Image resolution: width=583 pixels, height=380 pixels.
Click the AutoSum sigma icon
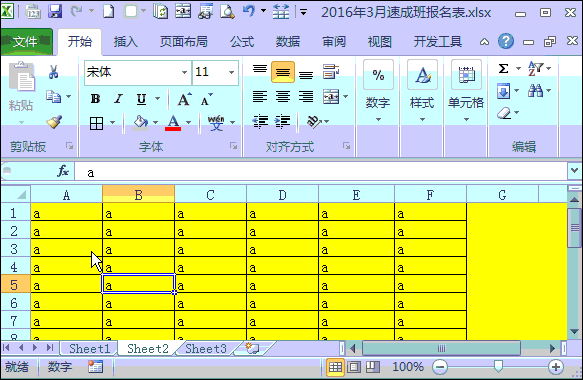point(503,68)
